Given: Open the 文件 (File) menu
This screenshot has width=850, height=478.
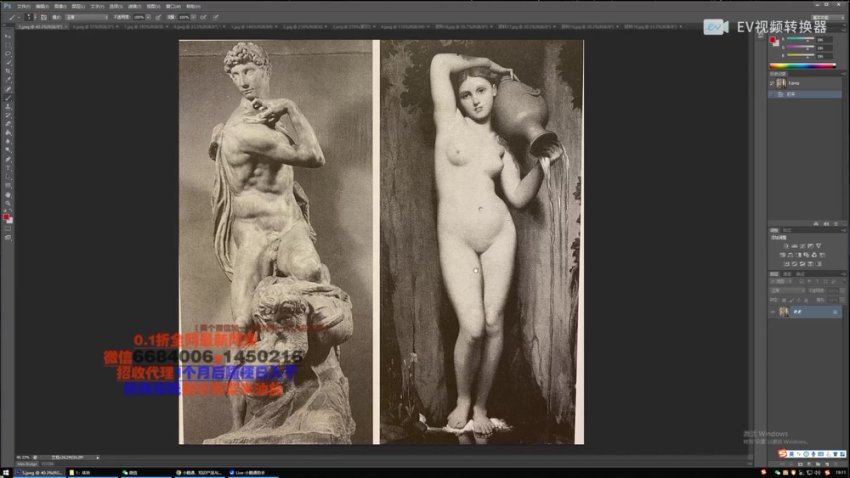Looking at the screenshot, I should click(x=24, y=7).
